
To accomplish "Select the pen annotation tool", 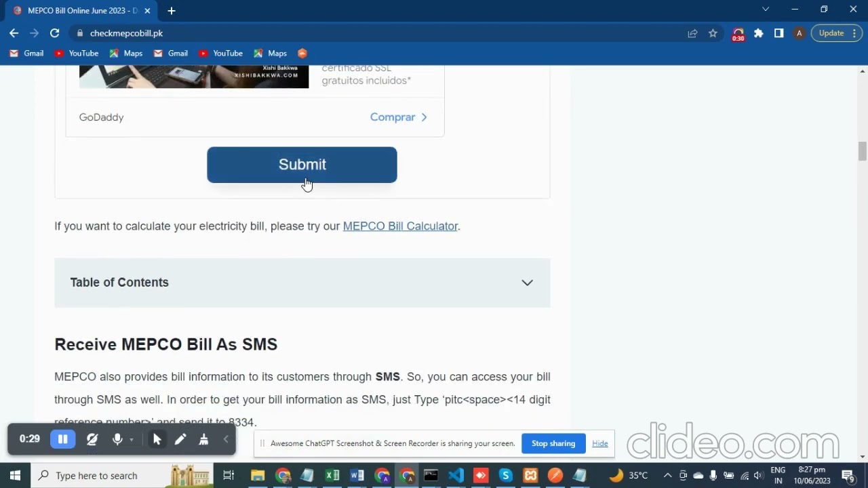I will tap(180, 439).
